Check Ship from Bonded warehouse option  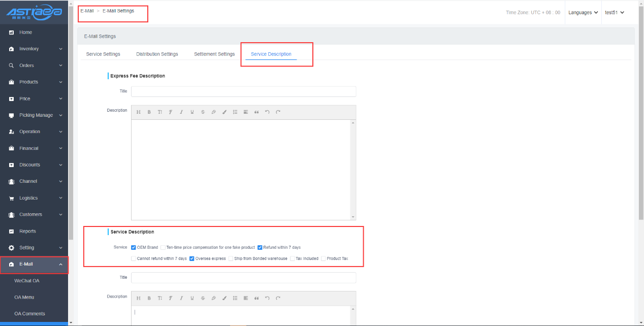click(x=231, y=258)
